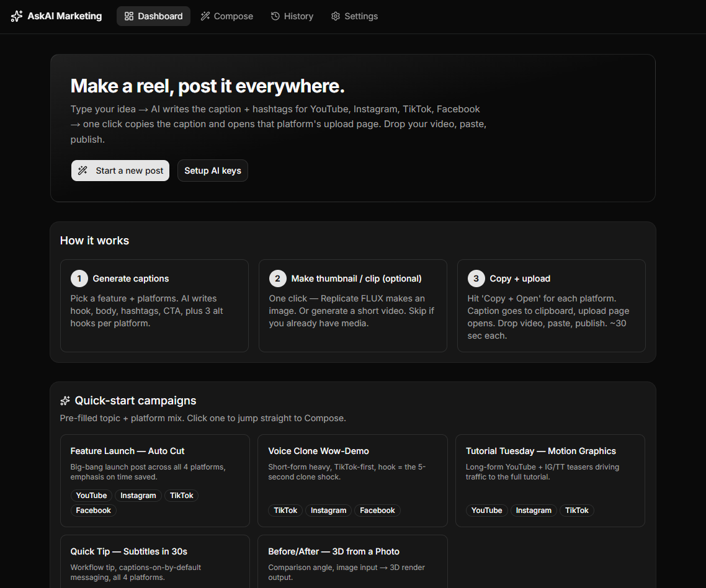Click step 1 number badge for Generate captions
The image size is (706, 588).
point(79,278)
